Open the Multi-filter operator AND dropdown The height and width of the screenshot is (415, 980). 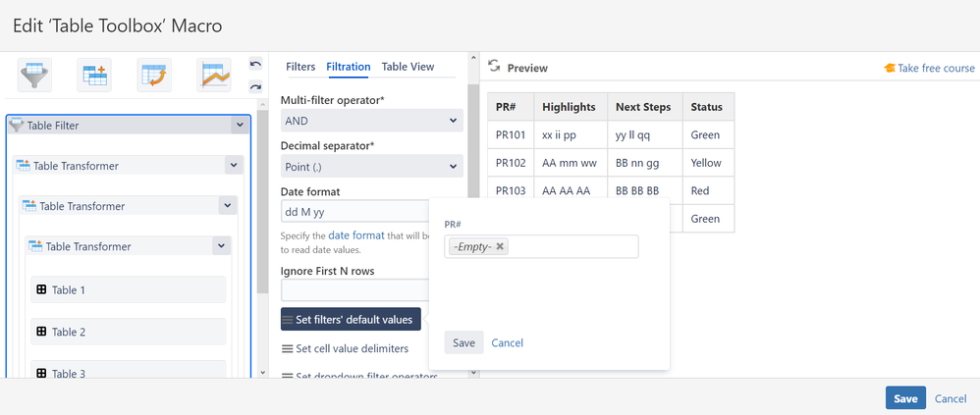[371, 121]
